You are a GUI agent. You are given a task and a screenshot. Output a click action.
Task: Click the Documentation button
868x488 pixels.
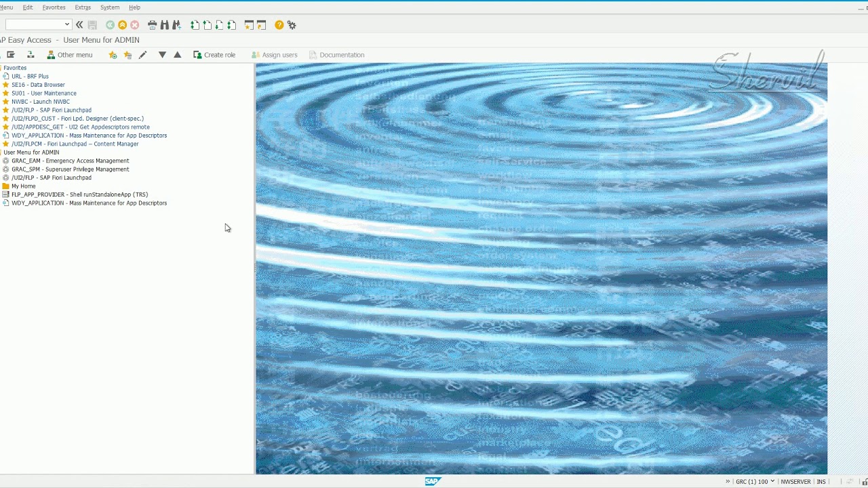[336, 55]
